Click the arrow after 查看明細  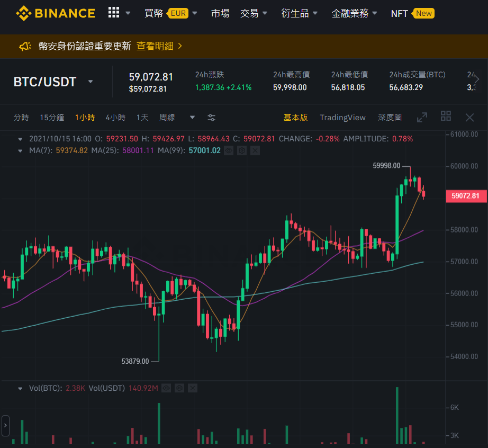click(180, 46)
